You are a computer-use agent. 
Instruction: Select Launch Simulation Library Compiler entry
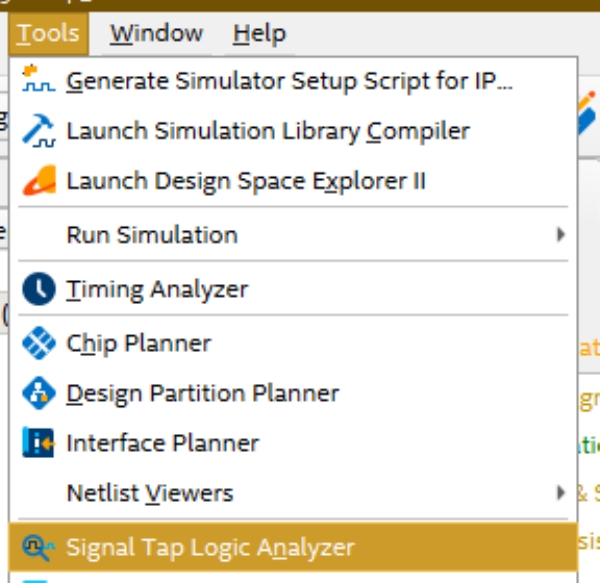(x=267, y=130)
